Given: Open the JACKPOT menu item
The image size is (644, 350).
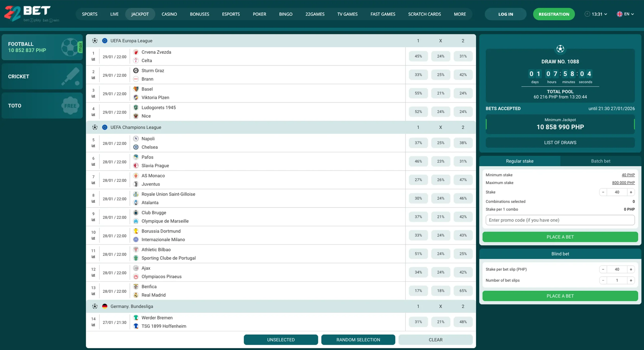Looking at the screenshot, I should coord(140,14).
